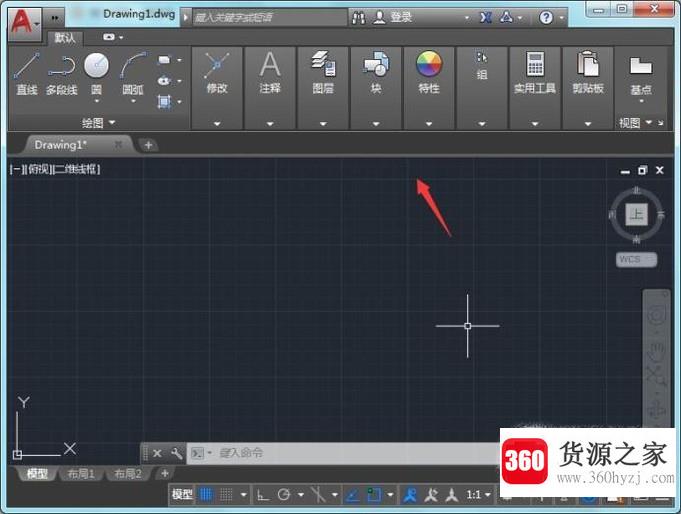Expand the Modify (修改) panel arrow
This screenshot has height=514, width=681.
(x=217, y=124)
